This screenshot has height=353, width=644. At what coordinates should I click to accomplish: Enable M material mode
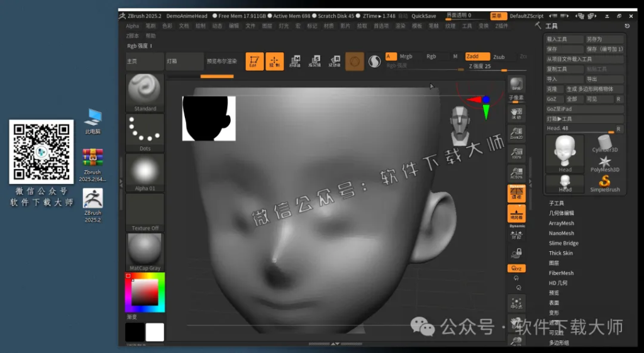[x=455, y=57]
